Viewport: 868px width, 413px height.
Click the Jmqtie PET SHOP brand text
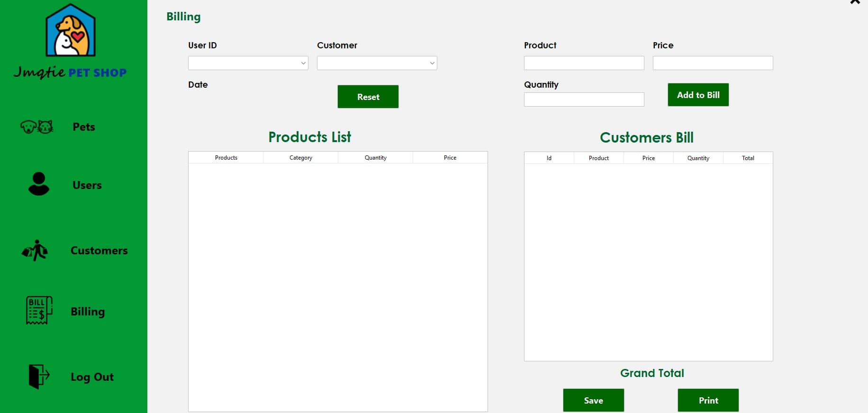click(x=70, y=72)
